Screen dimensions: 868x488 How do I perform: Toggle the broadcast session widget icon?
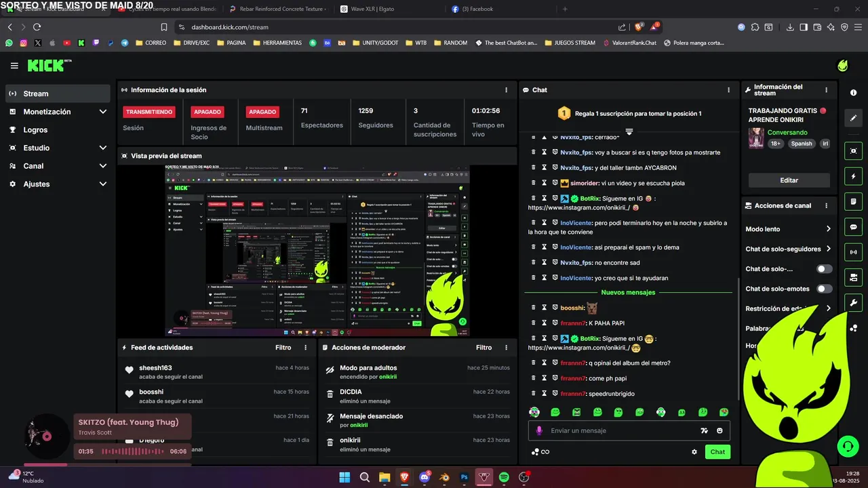853,252
